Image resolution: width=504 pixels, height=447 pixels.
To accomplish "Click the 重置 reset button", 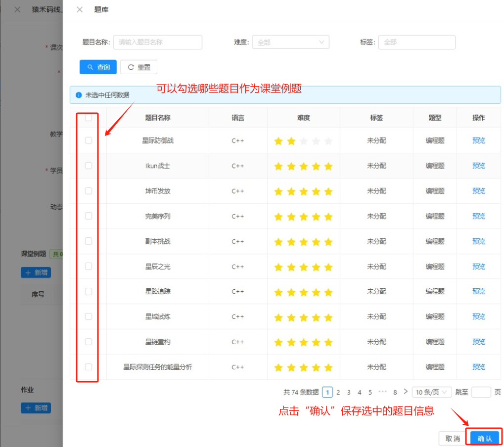I will (138, 67).
